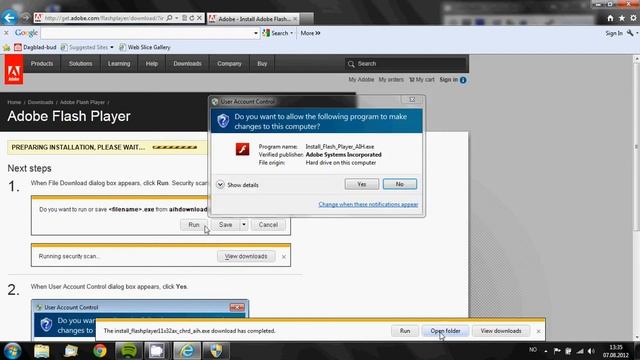The width and height of the screenshot is (640, 360).
Task: Open the Windows Start button
Action: (x=12, y=351)
